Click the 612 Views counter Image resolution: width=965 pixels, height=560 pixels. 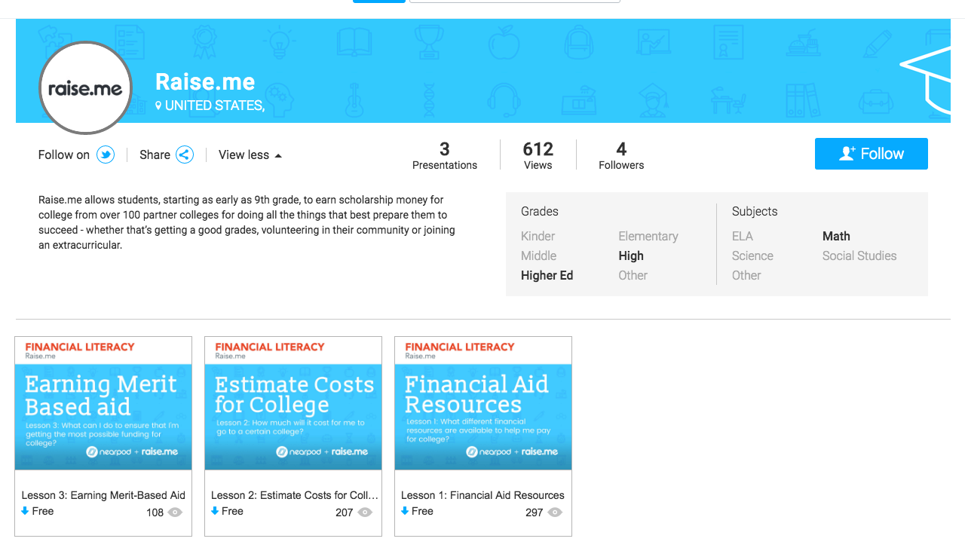coord(538,155)
